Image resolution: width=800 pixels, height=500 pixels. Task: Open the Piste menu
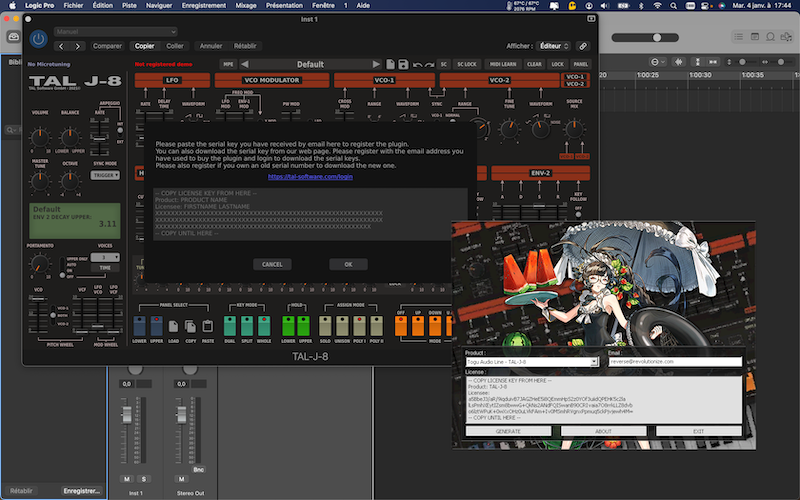[x=129, y=6]
